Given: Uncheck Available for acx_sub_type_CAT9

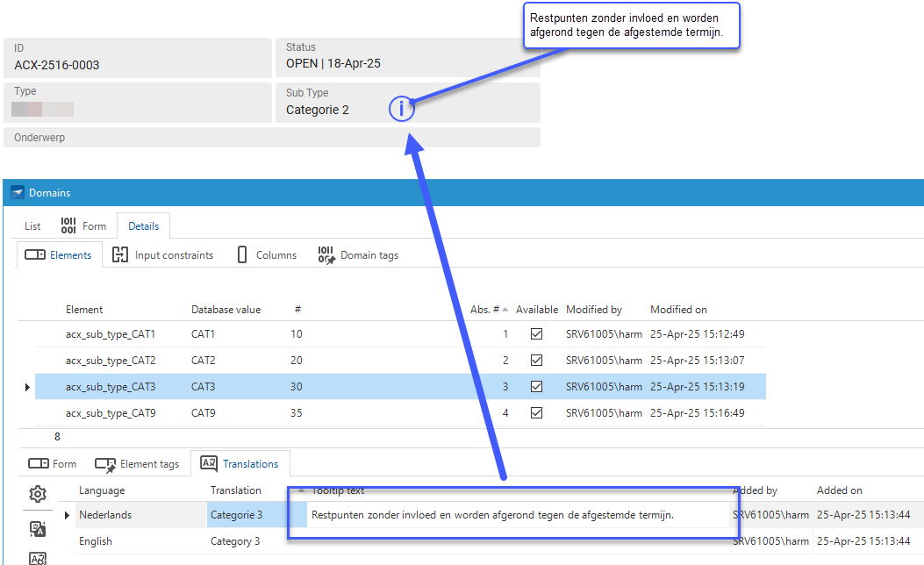Looking at the screenshot, I should click(x=536, y=413).
